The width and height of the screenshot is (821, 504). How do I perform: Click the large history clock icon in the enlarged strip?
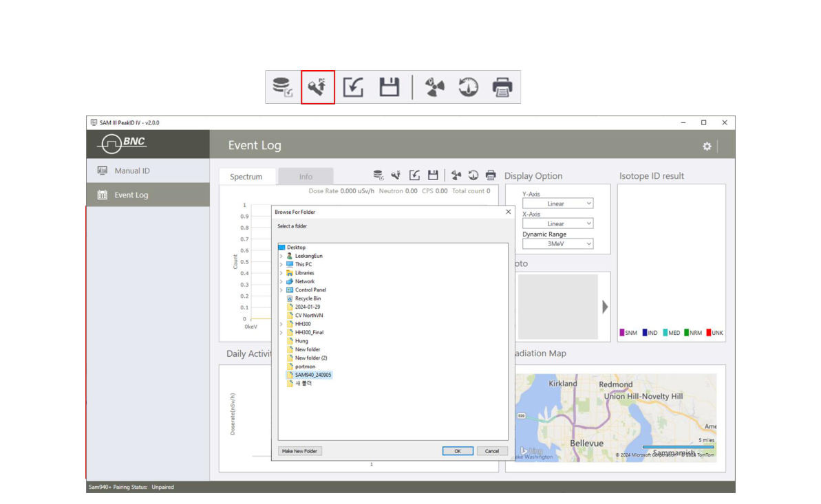pyautogui.click(x=468, y=87)
